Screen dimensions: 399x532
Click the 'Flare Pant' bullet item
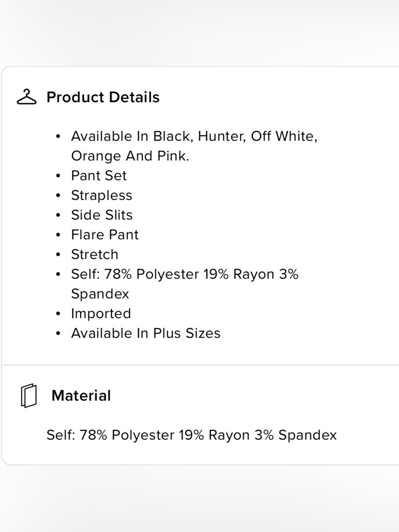pos(105,234)
